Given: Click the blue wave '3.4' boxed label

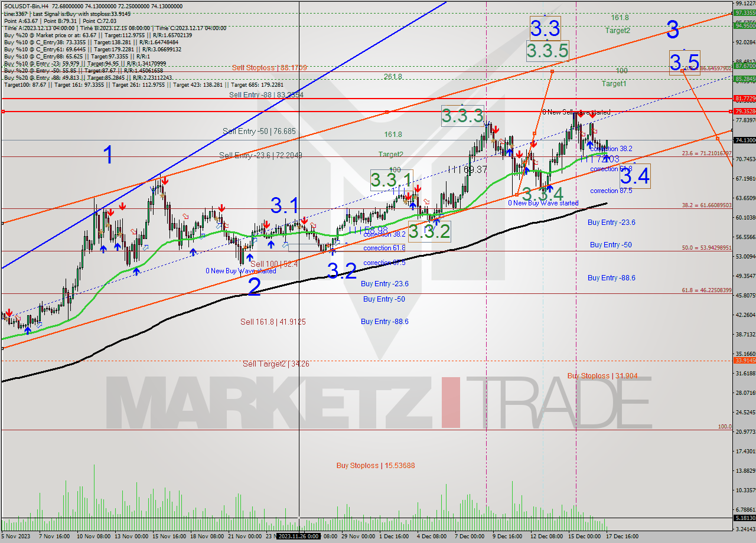Looking at the screenshot, I should [x=635, y=176].
